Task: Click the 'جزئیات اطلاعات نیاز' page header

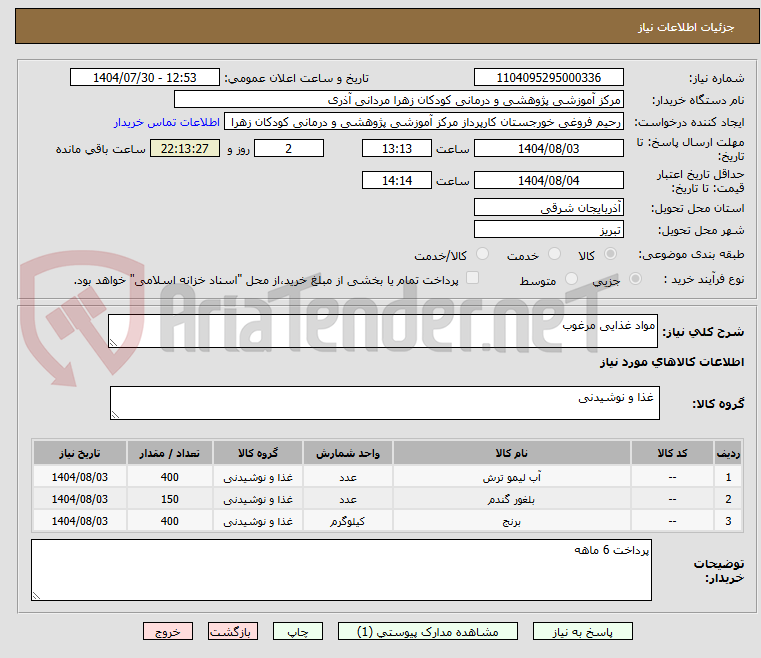Action: (x=685, y=27)
